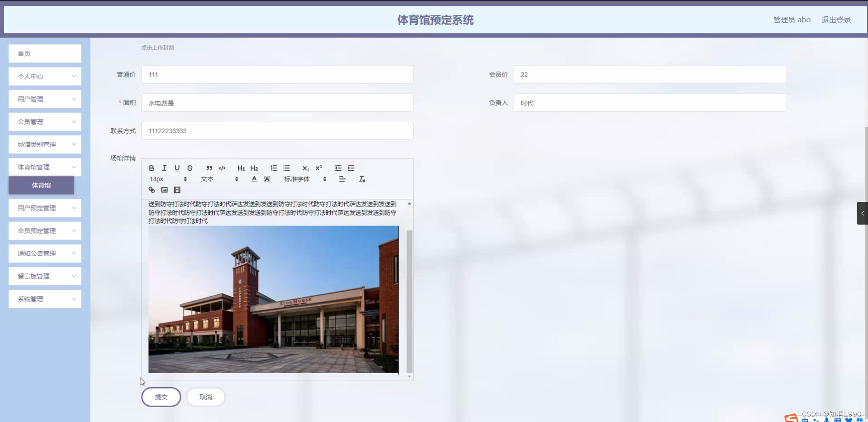Screen dimensions: 868x422
Task: Apply italic formatting
Action: (x=164, y=168)
